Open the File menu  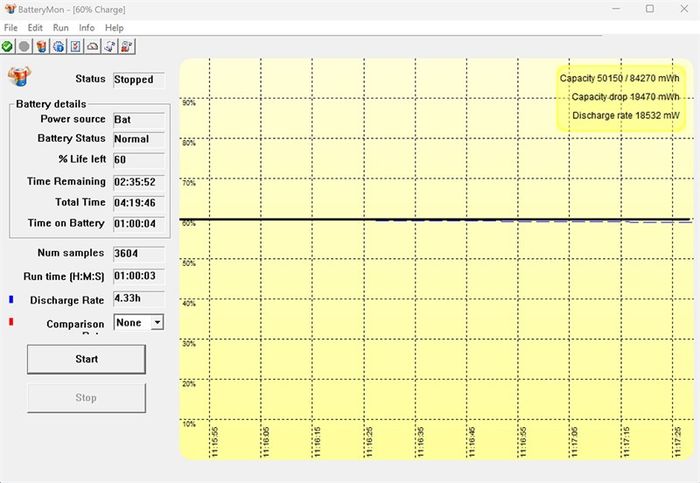click(11, 28)
